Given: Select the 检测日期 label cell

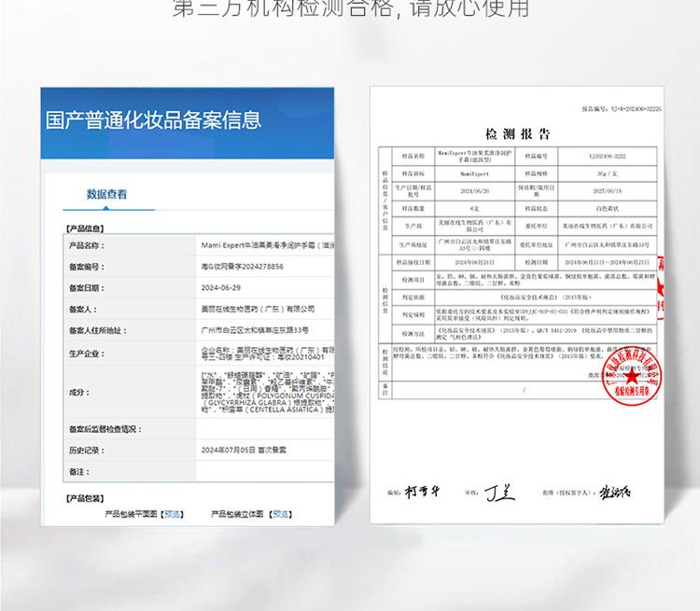Looking at the screenshot, I should tap(536, 262).
